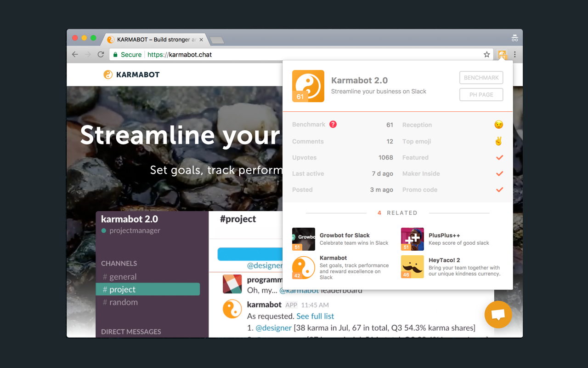
Task: Open the HeyTaco! 2 mustache thumbnail
Action: [413, 267]
